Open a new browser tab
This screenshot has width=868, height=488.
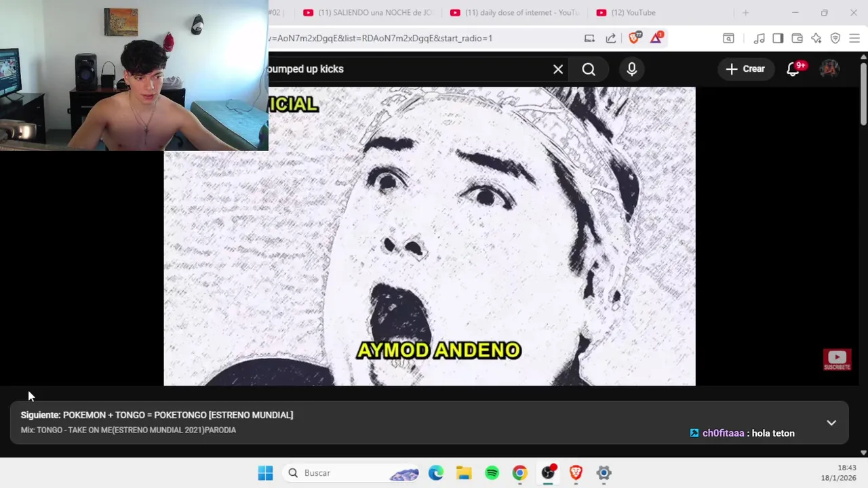click(745, 13)
